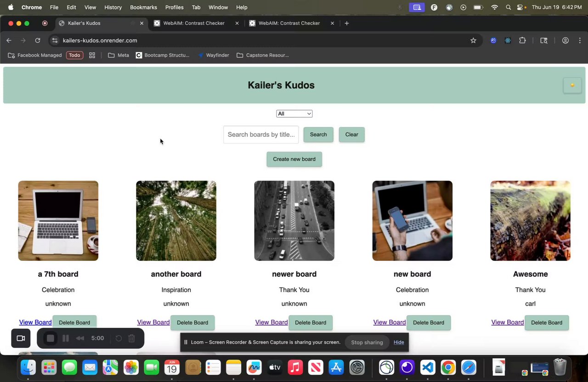The image size is (588, 382).
Task: Open Spotlight search in the menu bar
Action: click(x=508, y=7)
